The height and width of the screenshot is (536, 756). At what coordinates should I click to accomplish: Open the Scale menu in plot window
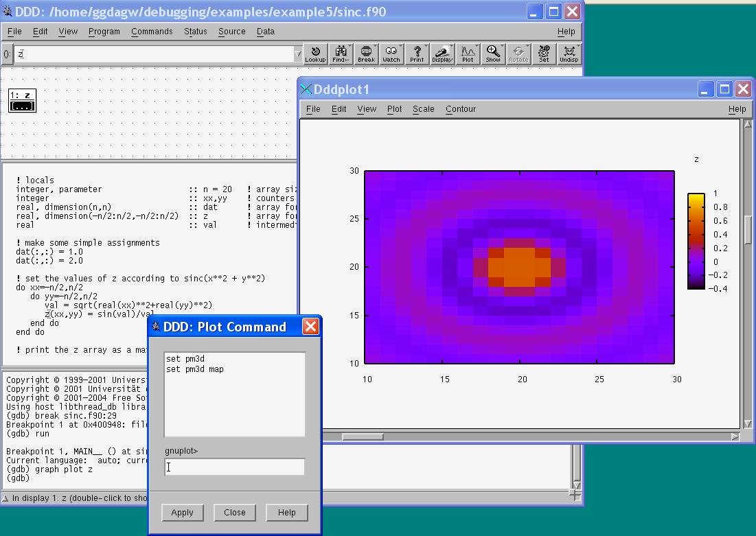click(423, 109)
